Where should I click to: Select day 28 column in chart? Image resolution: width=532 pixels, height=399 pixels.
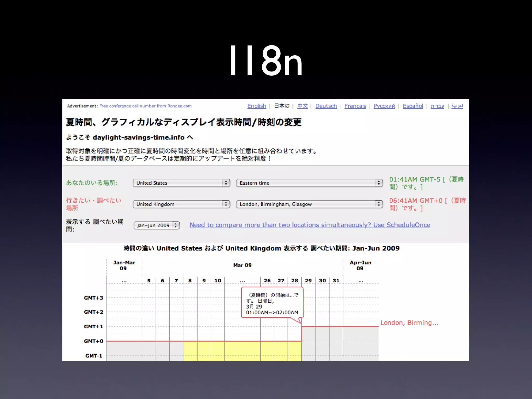pyautogui.click(x=295, y=281)
